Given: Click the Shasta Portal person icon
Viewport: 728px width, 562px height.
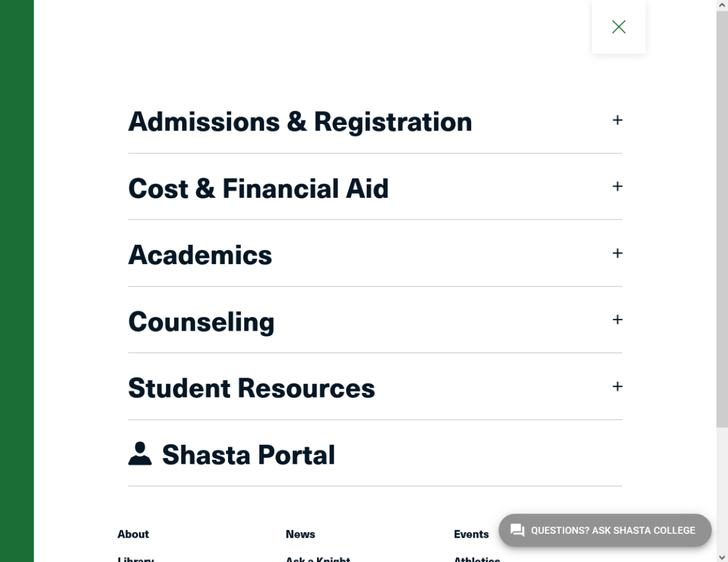Looking at the screenshot, I should [x=140, y=453].
